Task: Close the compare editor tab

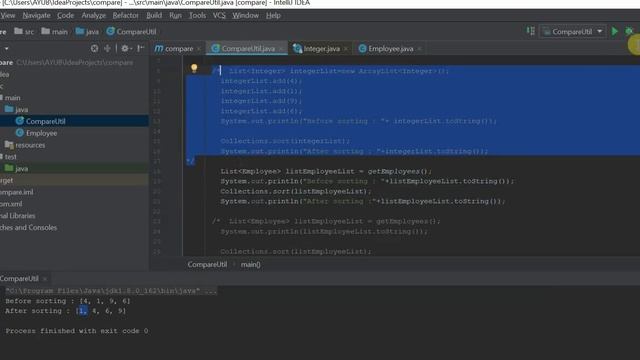Action: click(x=199, y=49)
